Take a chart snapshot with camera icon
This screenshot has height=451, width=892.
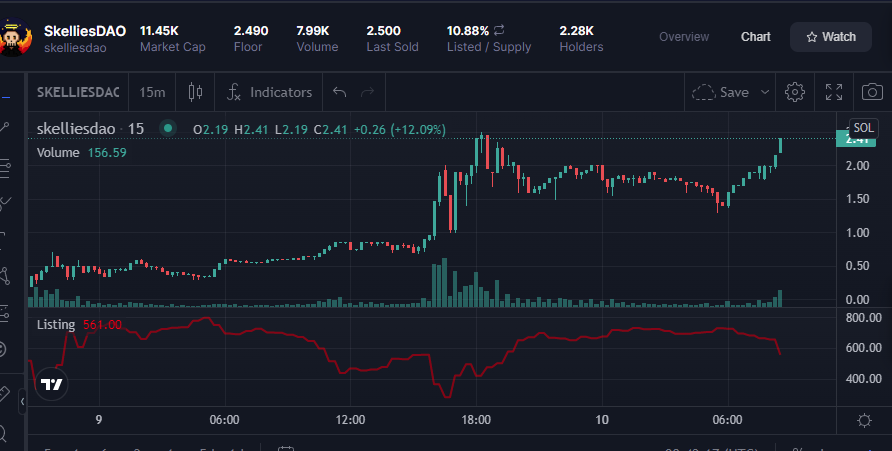872,92
